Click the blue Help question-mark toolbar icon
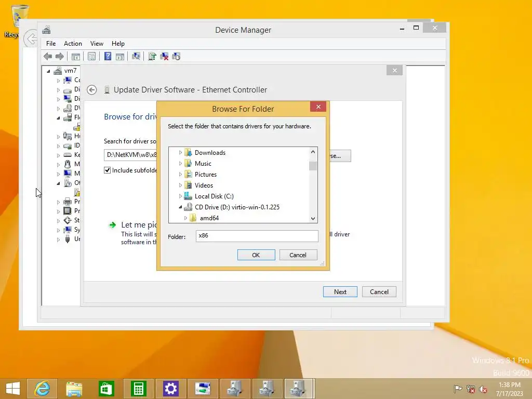Viewport: 532px width, 399px height. (108, 56)
